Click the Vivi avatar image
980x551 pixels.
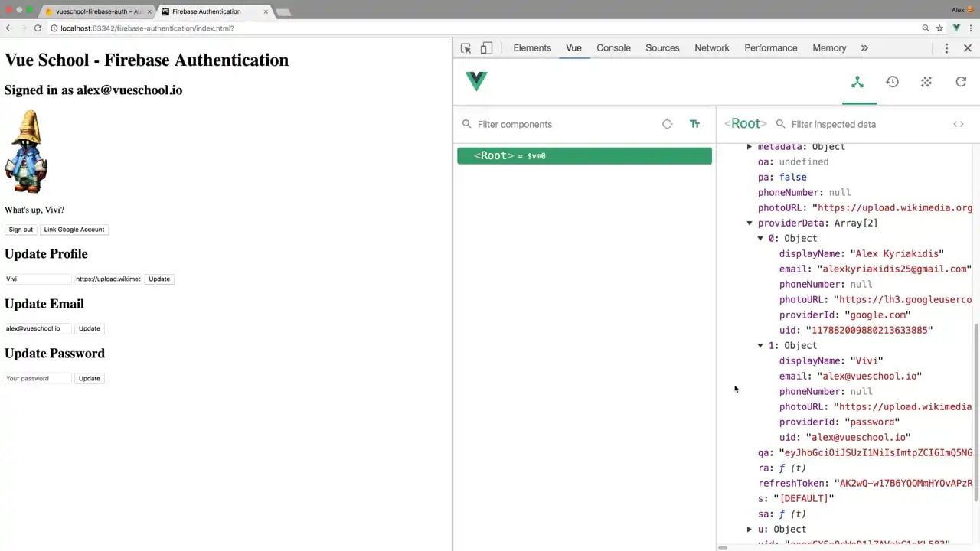tap(26, 151)
